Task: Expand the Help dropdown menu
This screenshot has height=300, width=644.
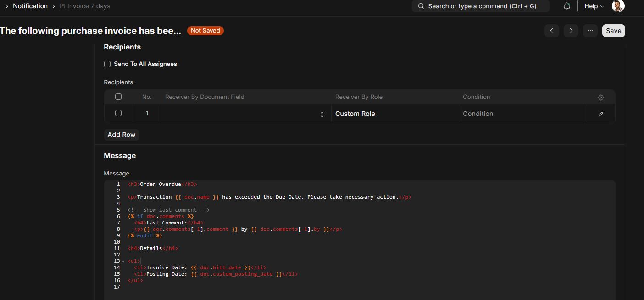Action: pos(594,6)
